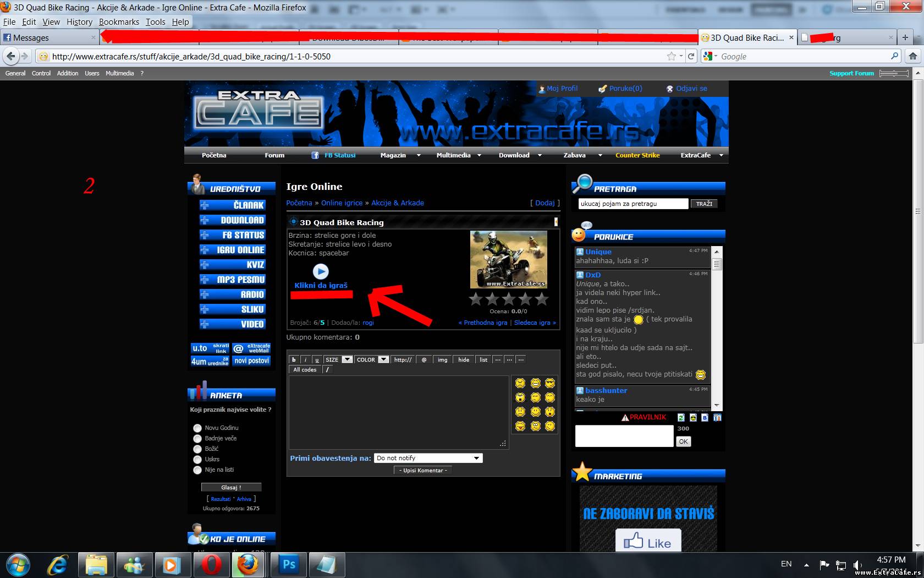Click the 'ukucaj pojam za pretragu' search field
Image resolution: width=924 pixels, height=578 pixels.
[633, 204]
